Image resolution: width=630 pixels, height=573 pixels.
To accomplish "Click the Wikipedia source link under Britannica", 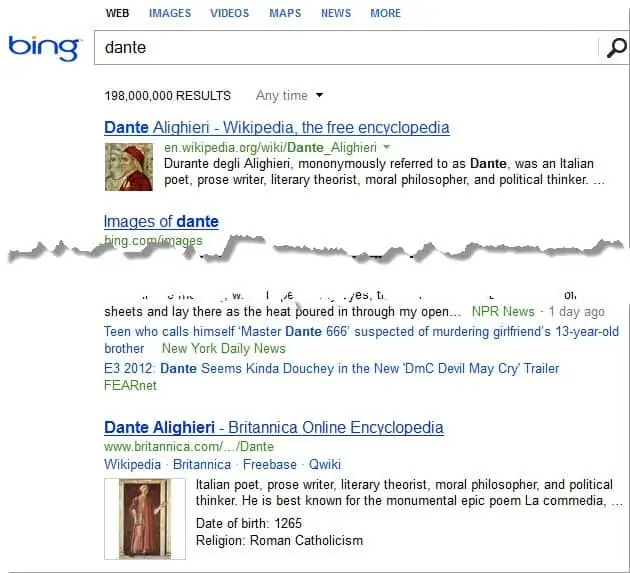I will pos(132,465).
